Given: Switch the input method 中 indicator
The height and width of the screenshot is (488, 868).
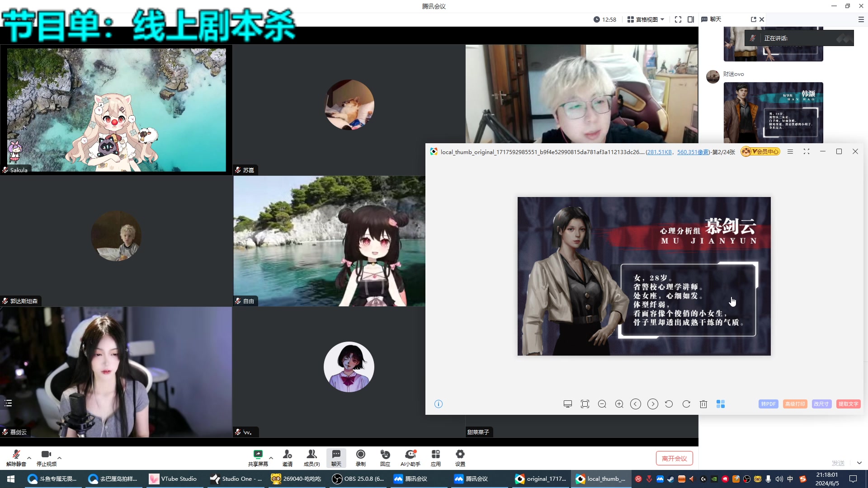Looking at the screenshot, I should click(790, 479).
